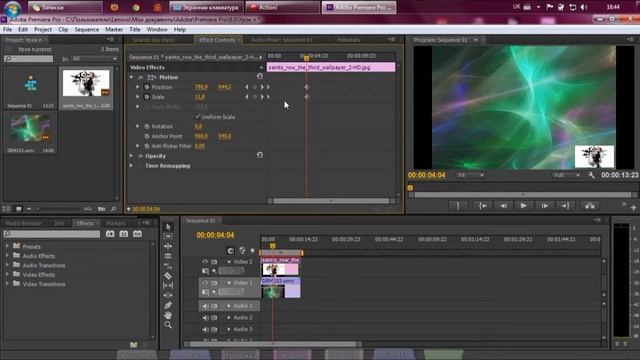Viewport: 640px width, 360px height.
Task: Collapse the Motion effect section
Action: (131, 77)
